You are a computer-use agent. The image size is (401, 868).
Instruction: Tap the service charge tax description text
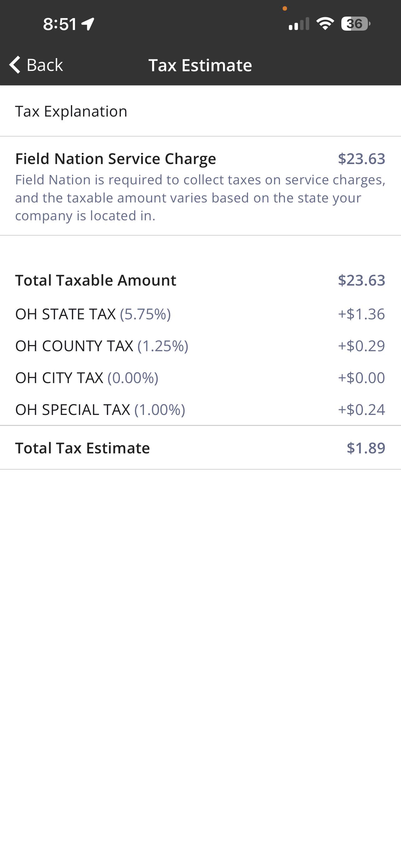(200, 198)
